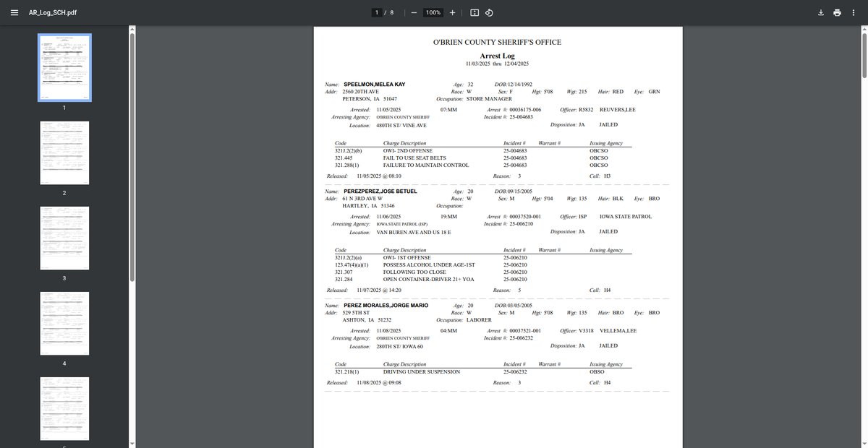The image size is (868, 448).
Task: Select officer name VELLEMA,LEE
Action: [618, 330]
